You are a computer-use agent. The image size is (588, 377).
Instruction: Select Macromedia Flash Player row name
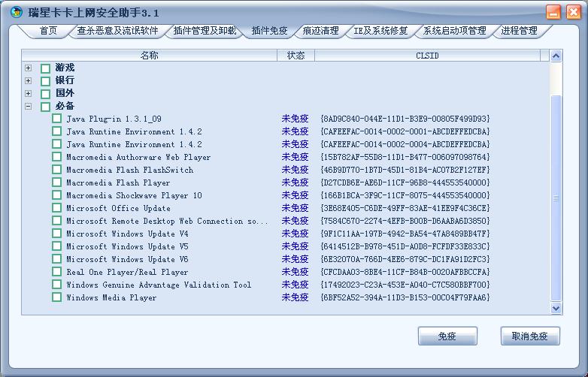[118, 182]
